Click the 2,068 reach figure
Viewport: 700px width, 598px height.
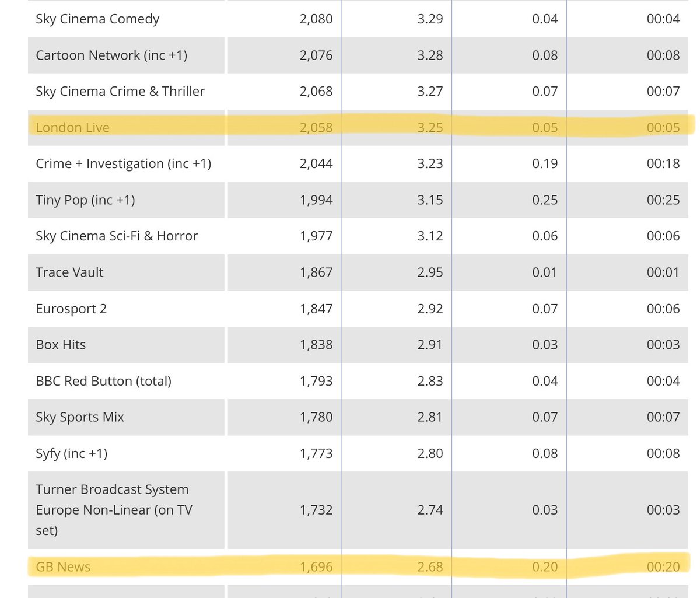[x=316, y=92]
